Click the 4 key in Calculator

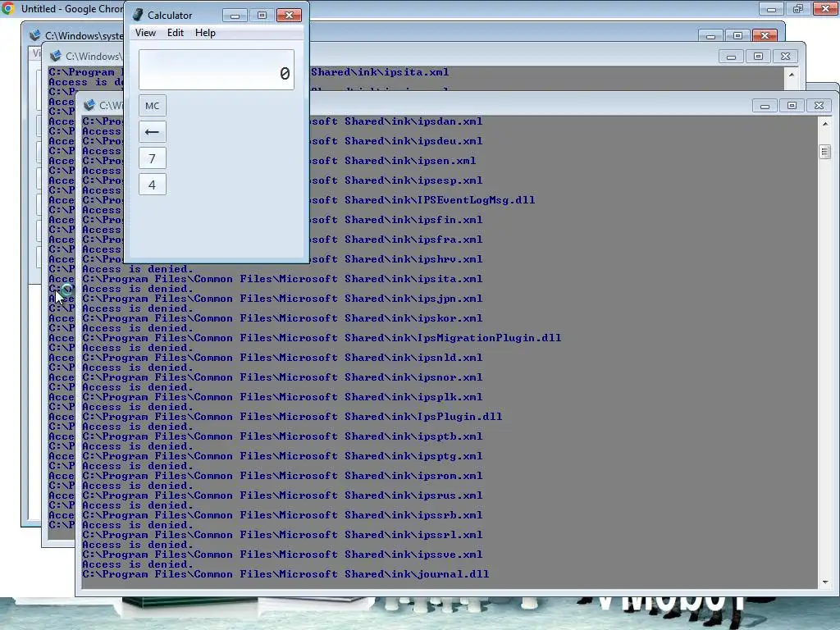pyautogui.click(x=152, y=185)
